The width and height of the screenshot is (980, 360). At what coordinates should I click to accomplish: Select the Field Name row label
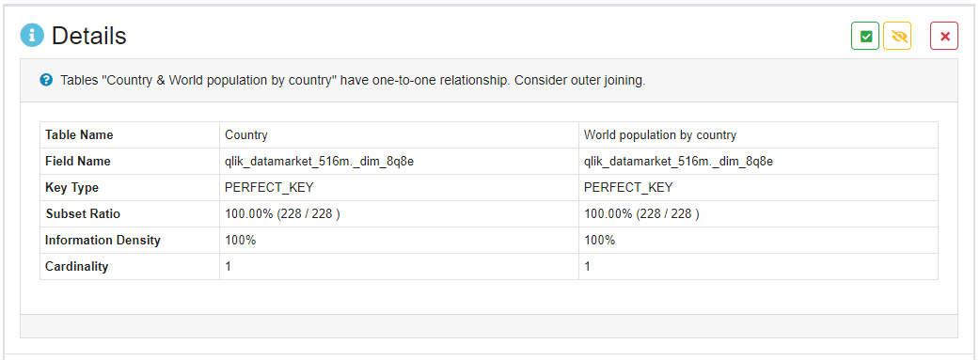(78, 162)
